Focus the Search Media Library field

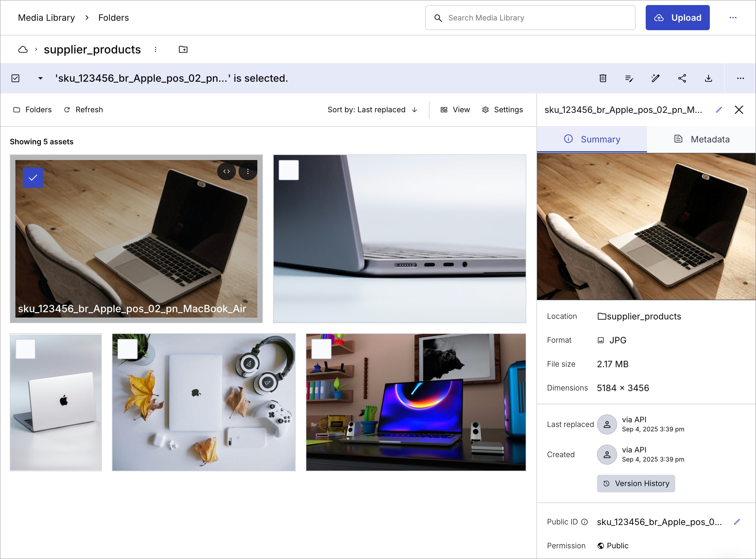(530, 18)
